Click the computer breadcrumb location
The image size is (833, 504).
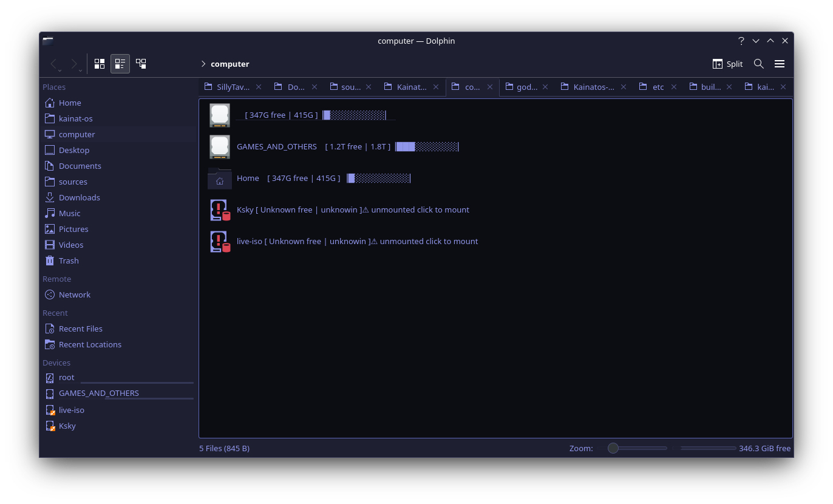pyautogui.click(x=230, y=64)
